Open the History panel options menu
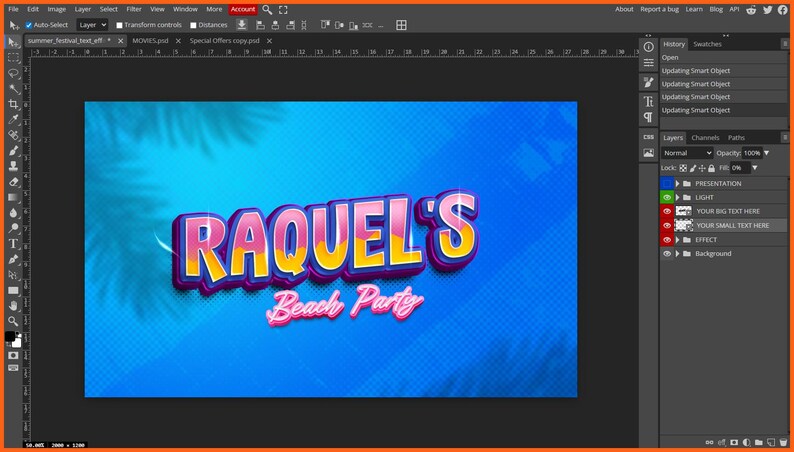Screen dimensions: 794x452 (785, 44)
